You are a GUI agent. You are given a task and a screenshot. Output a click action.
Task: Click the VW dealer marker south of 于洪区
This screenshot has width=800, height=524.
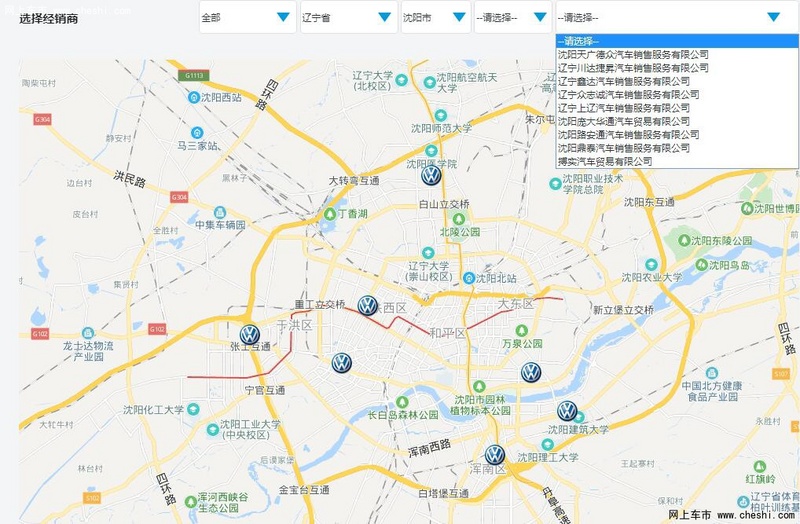click(x=341, y=363)
